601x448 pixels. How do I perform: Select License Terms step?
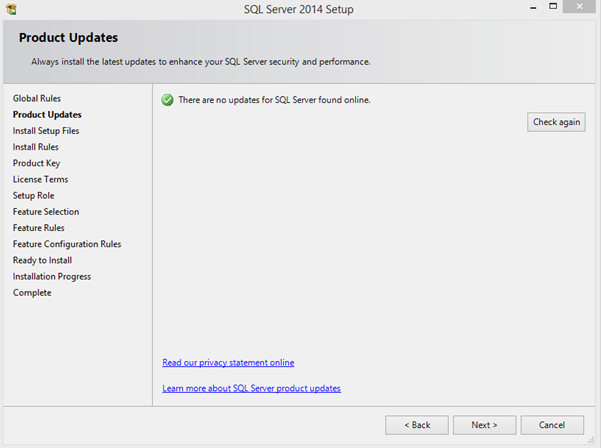(x=41, y=179)
